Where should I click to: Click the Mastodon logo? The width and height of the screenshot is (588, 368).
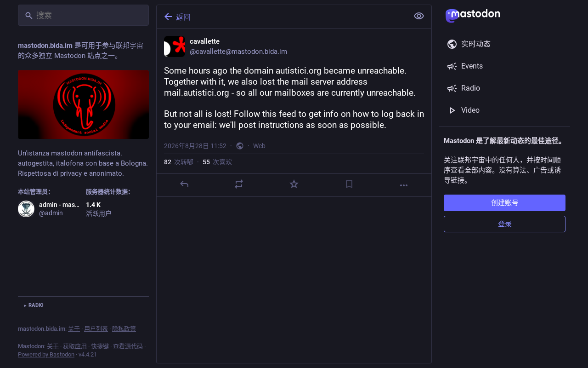click(x=473, y=16)
